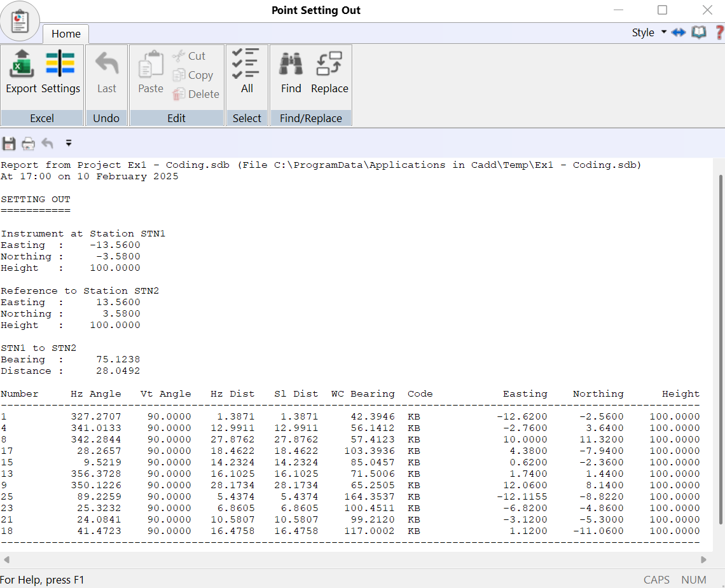This screenshot has height=588, width=725.
Task: Click the printer icon in quick toolbar
Action: coord(28,144)
